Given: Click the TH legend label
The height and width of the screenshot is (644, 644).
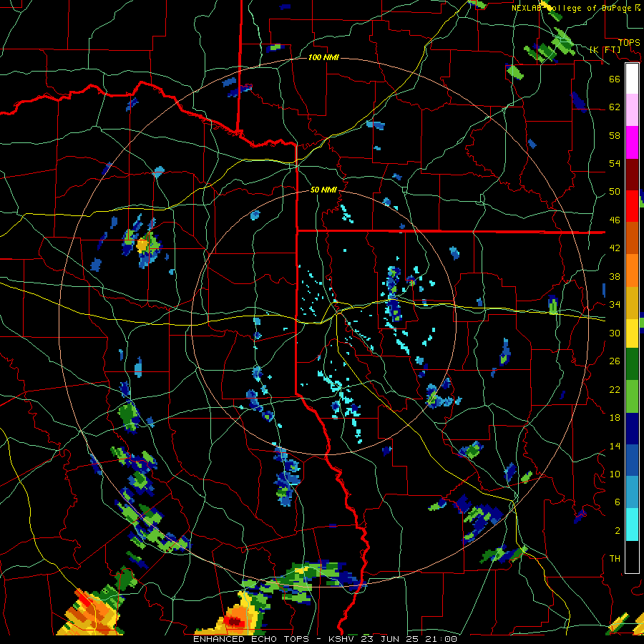Looking at the screenshot, I should [615, 558].
